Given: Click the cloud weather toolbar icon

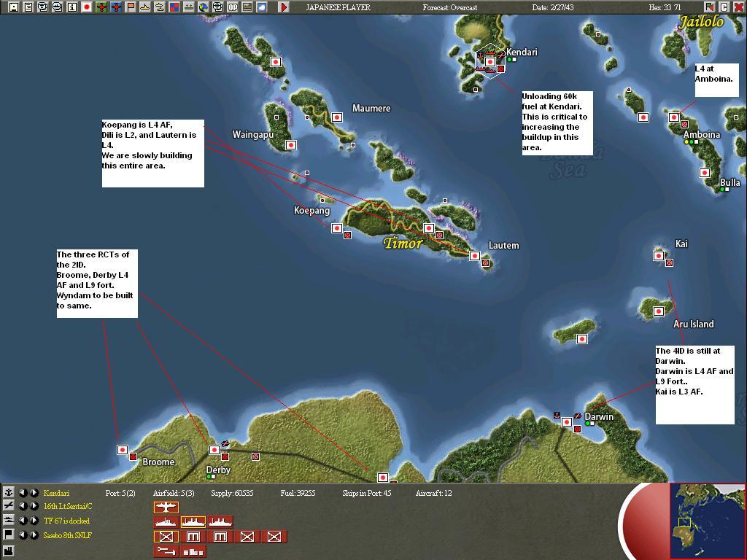Looking at the screenshot, I should tap(262, 7).
